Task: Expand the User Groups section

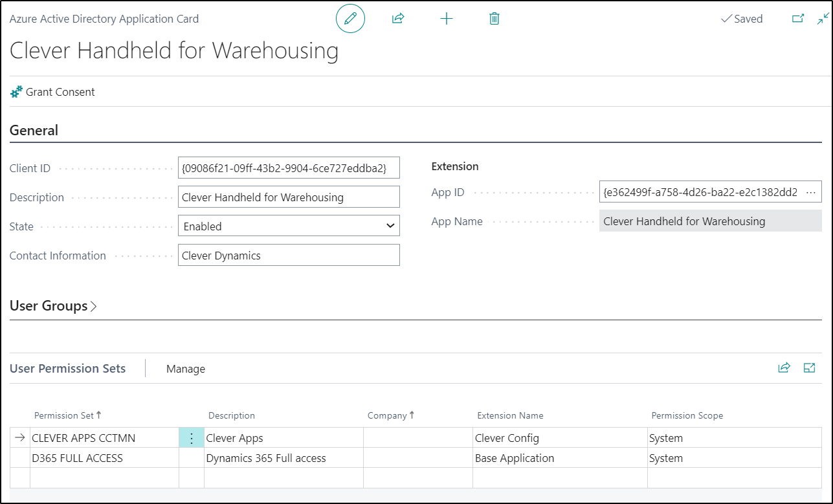Action: point(53,306)
